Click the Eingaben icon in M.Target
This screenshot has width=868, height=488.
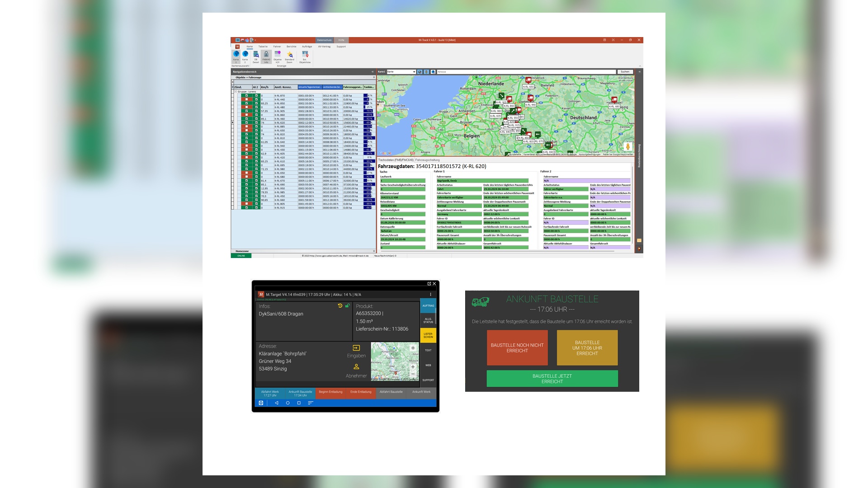pos(356,348)
